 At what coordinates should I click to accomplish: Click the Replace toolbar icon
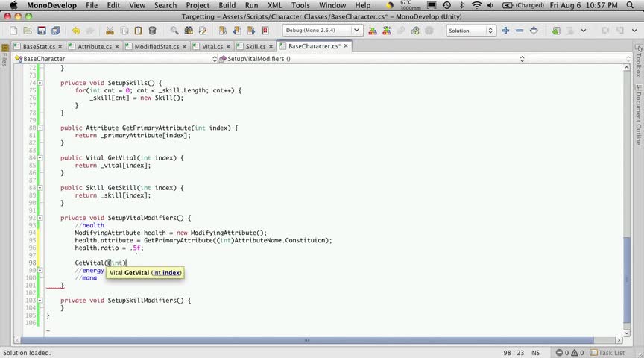[x=203, y=31]
